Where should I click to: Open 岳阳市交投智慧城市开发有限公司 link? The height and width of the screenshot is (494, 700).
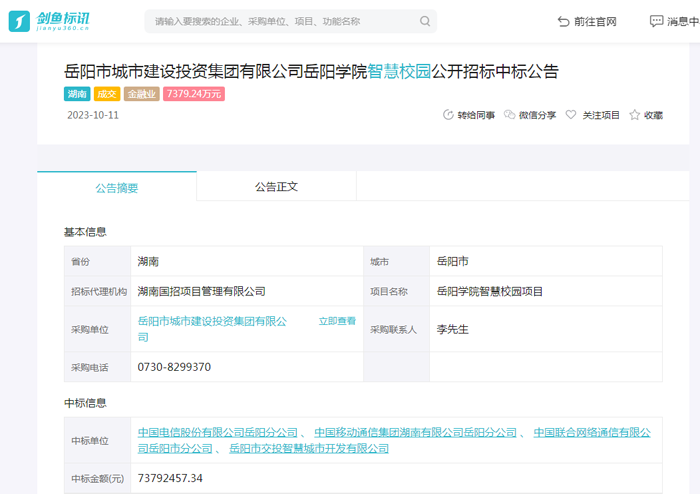(309, 448)
